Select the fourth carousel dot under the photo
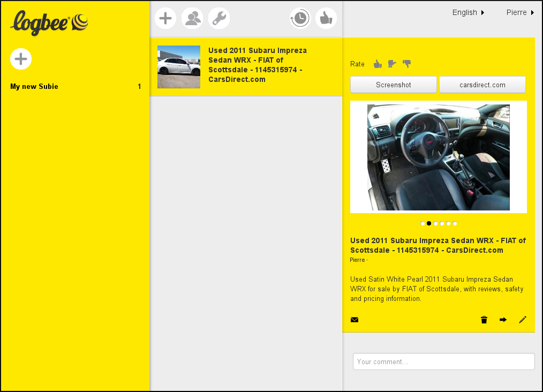The height and width of the screenshot is (392, 543). pyautogui.click(x=442, y=223)
